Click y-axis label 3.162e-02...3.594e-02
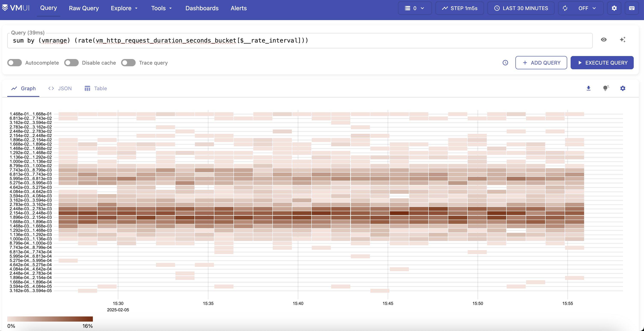 (x=31, y=123)
